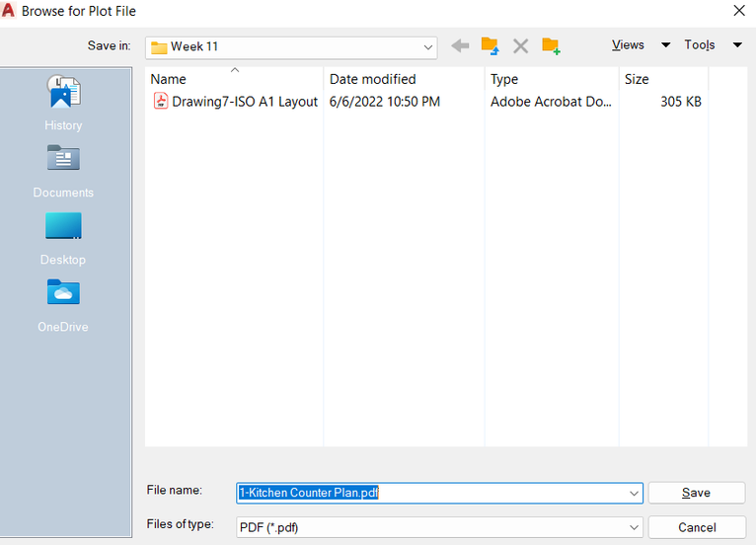Click the 6/6/2022 10:50 PM date cell
Image resolution: width=756 pixels, height=545 pixels.
[x=384, y=102]
